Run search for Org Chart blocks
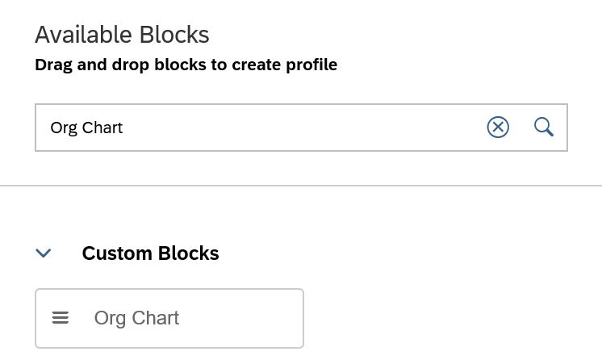 click(544, 127)
